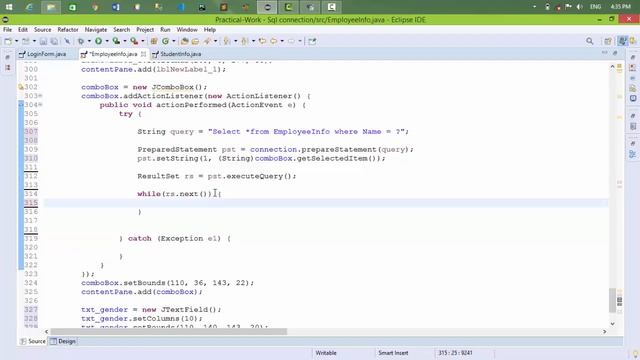The height and width of the screenshot is (360, 640).
Task: Click the Quick Access magnifier icon
Action: pos(589,41)
